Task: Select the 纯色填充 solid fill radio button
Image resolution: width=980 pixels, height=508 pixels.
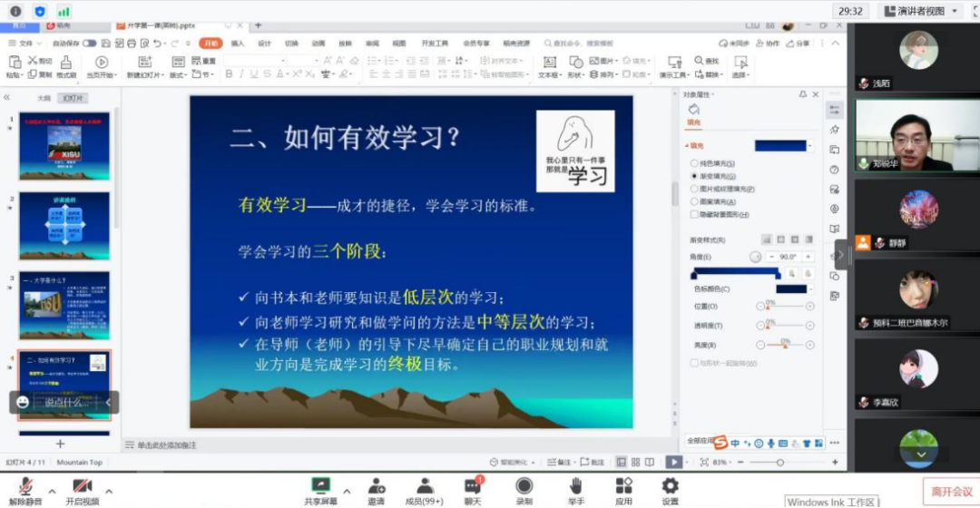Action: (x=695, y=163)
